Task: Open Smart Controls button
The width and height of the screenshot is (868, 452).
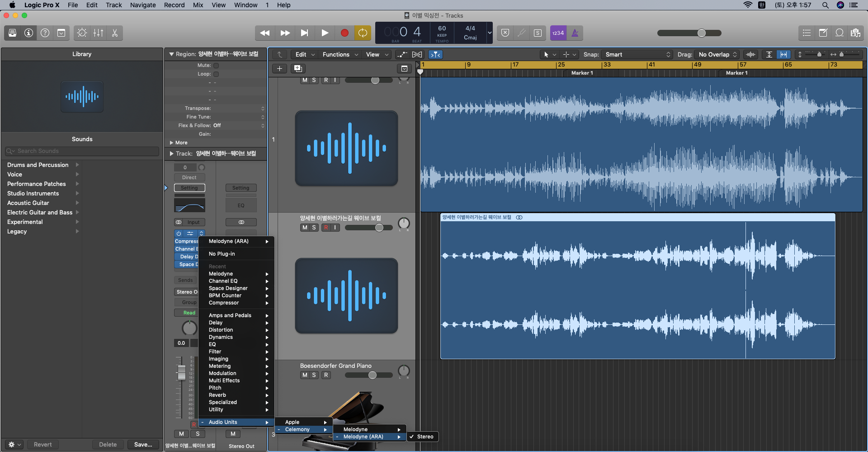Action: (x=82, y=33)
